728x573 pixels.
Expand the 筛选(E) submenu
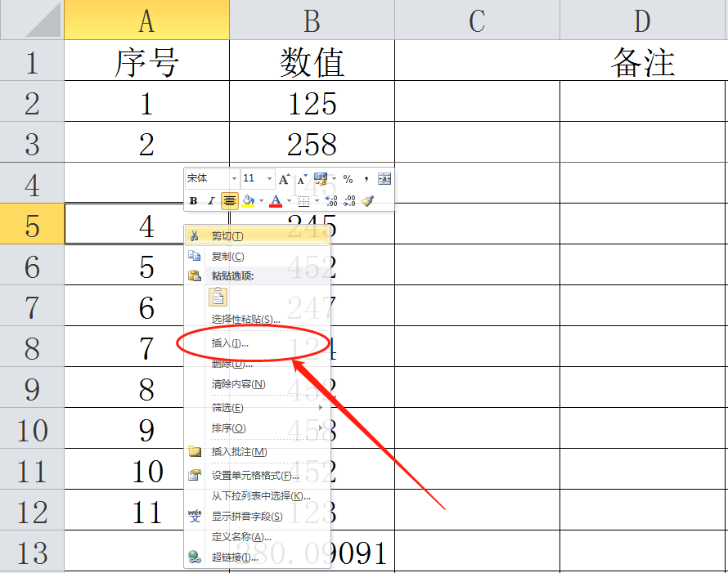(x=258, y=408)
